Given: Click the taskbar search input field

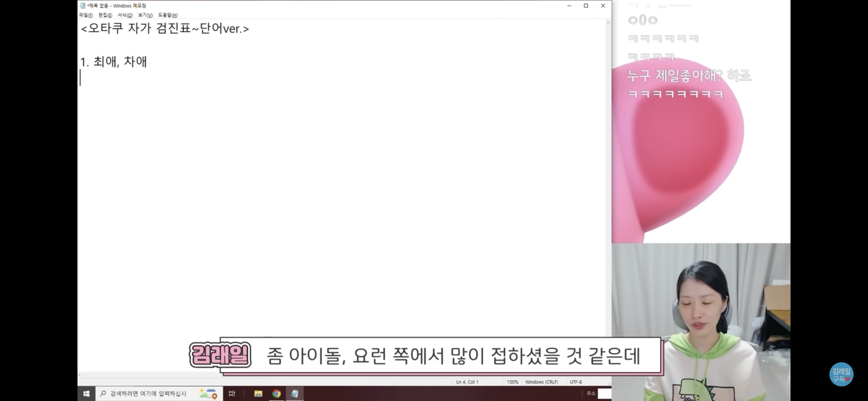Looking at the screenshot, I should click(148, 393).
